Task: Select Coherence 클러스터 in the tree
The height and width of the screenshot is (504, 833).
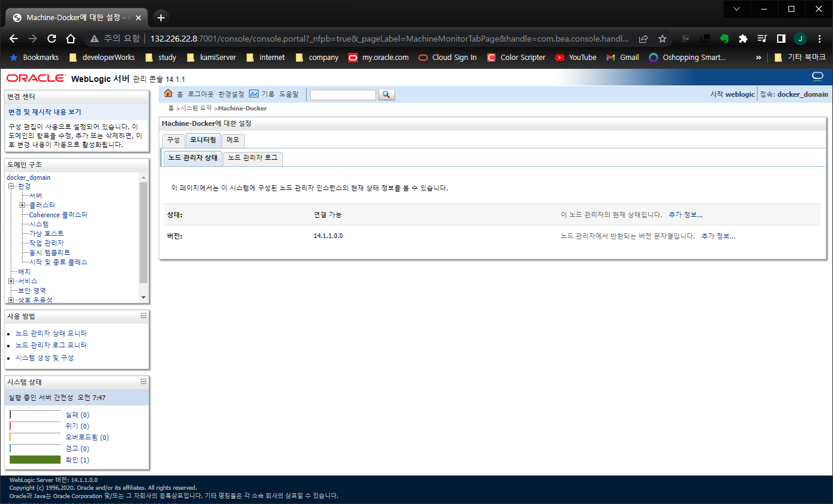Action: coord(58,215)
